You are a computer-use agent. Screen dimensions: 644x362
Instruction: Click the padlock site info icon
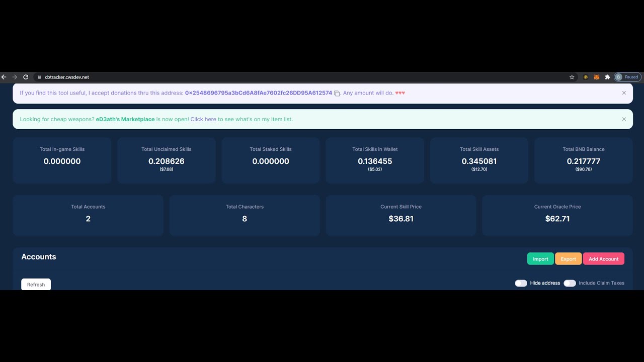(39, 77)
